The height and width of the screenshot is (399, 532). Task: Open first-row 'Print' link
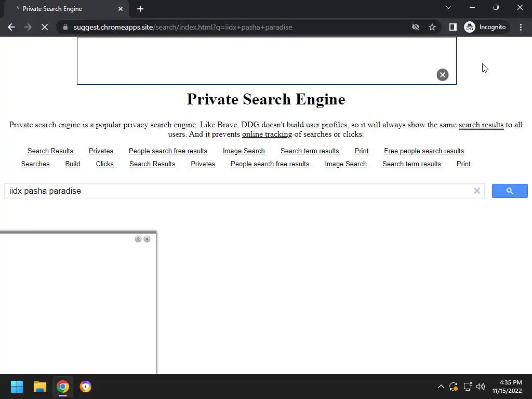tap(362, 151)
